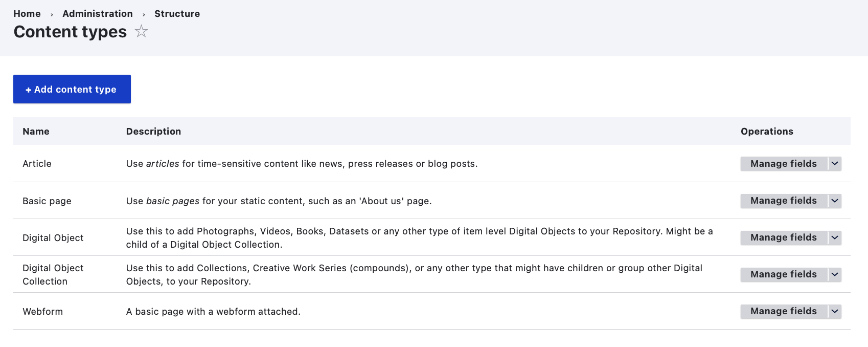Expand operations dropdown arrow for Basic page

(x=834, y=201)
